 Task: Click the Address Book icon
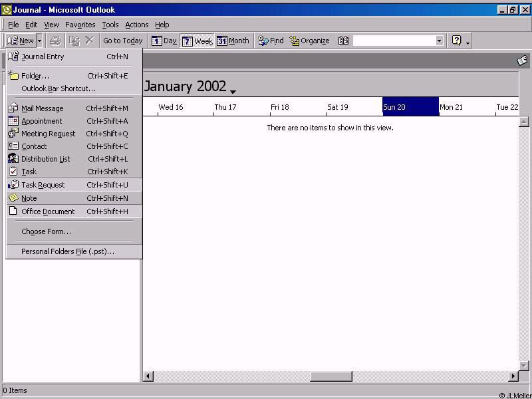(343, 41)
